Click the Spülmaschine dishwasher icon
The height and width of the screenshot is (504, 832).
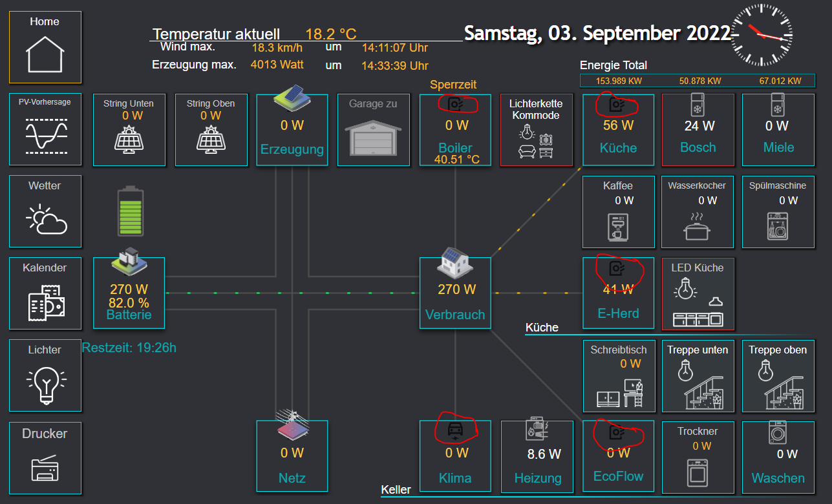pos(778,227)
